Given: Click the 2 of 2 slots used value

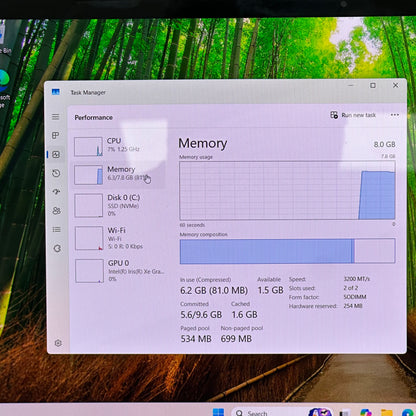Looking at the screenshot, I should [x=351, y=288].
